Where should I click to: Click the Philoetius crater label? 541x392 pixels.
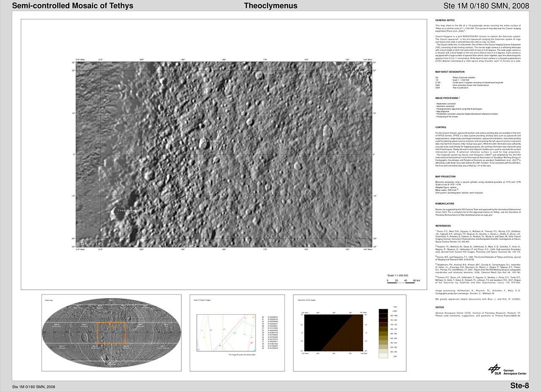(x=212, y=141)
